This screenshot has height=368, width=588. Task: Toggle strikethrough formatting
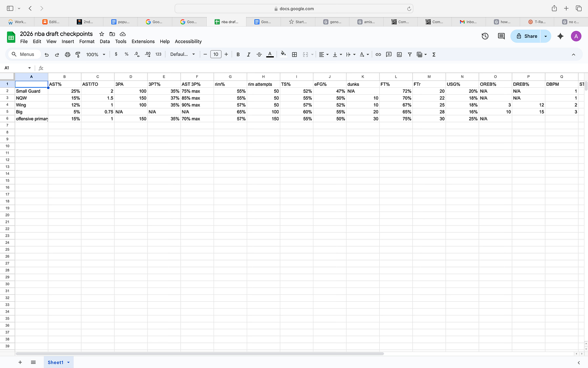tap(259, 54)
